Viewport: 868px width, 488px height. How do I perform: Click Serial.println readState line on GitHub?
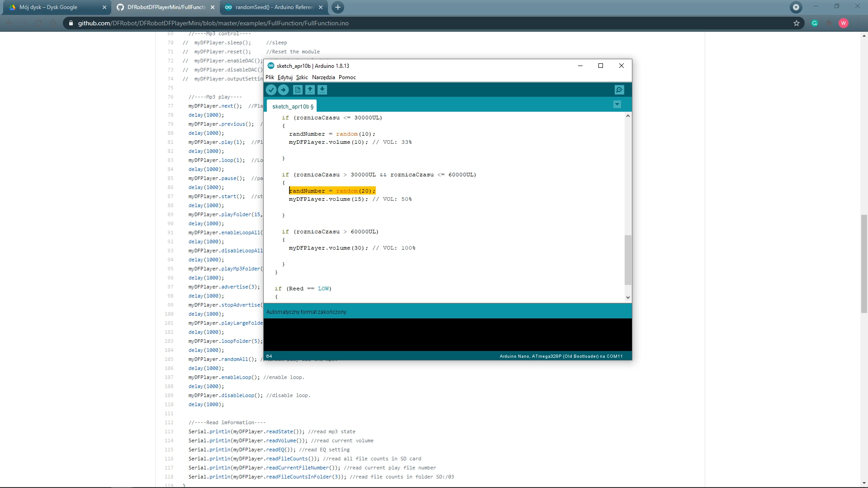pyautogui.click(x=272, y=431)
